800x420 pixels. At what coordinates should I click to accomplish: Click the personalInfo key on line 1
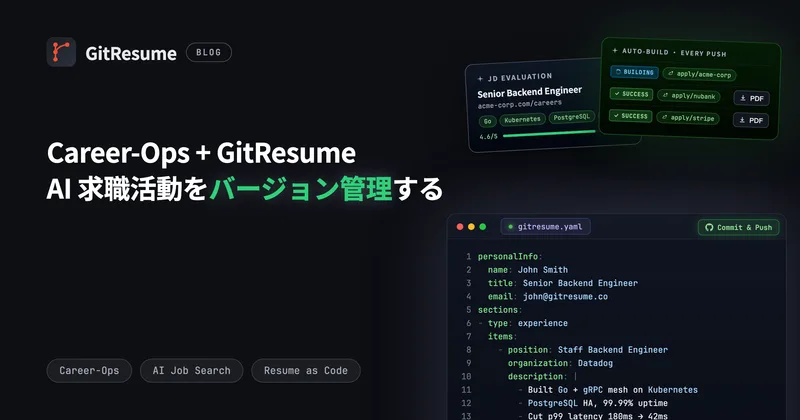click(x=508, y=256)
